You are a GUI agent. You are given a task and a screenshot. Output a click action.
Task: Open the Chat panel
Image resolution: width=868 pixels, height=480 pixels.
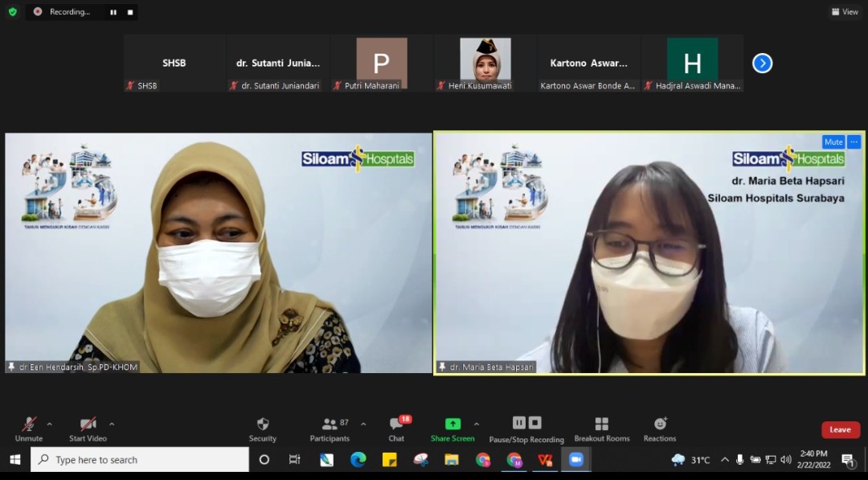(x=396, y=429)
